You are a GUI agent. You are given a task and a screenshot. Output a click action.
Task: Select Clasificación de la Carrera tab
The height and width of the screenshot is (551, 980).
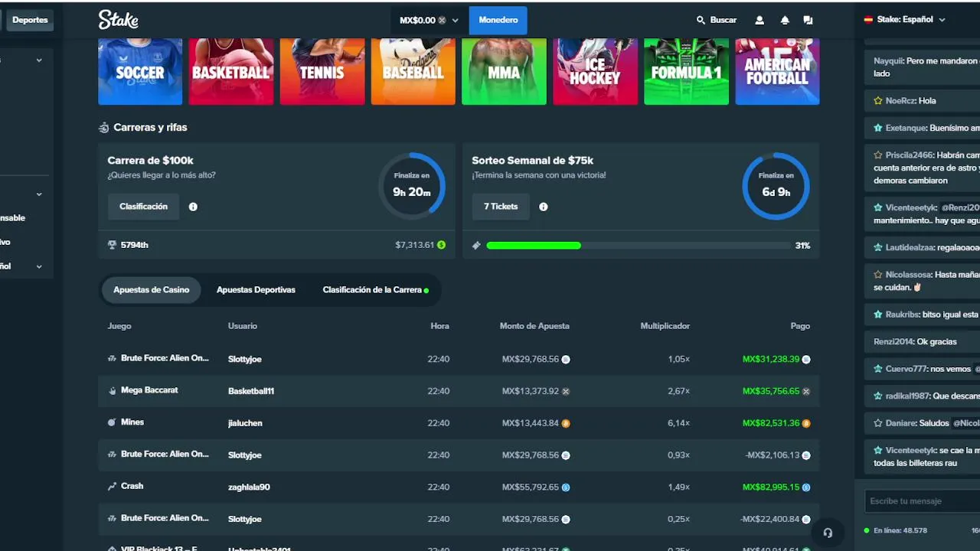(x=375, y=290)
